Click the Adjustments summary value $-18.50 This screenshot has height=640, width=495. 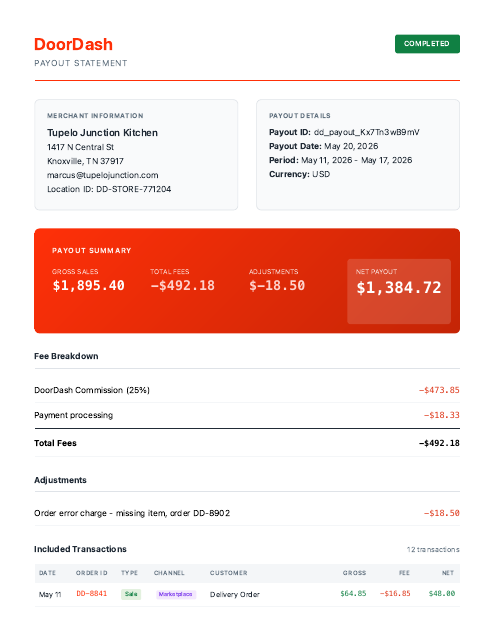point(277,285)
